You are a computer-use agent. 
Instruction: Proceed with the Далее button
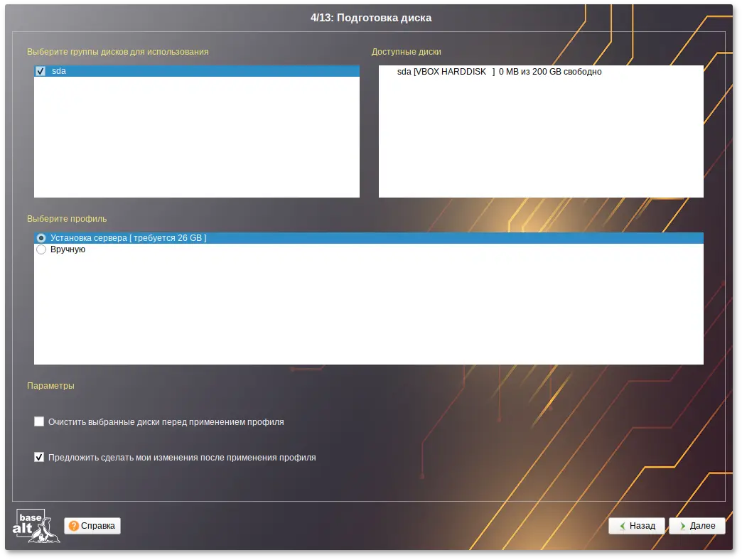point(697,526)
